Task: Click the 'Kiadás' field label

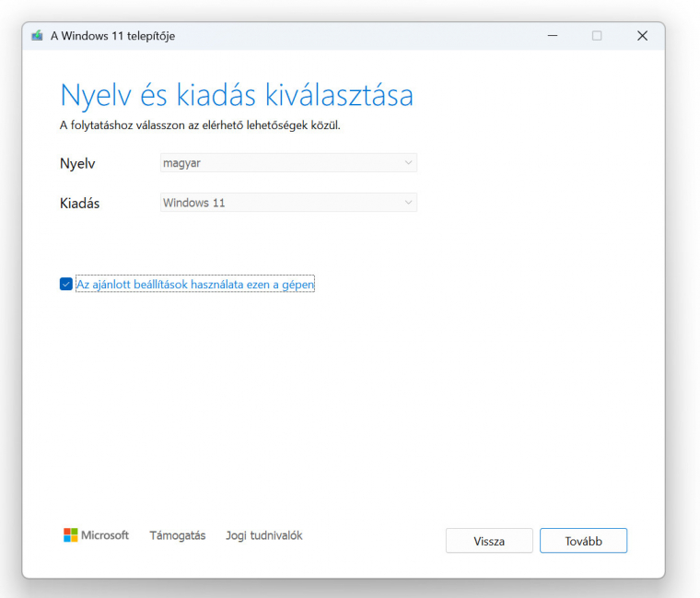Action: click(x=79, y=204)
